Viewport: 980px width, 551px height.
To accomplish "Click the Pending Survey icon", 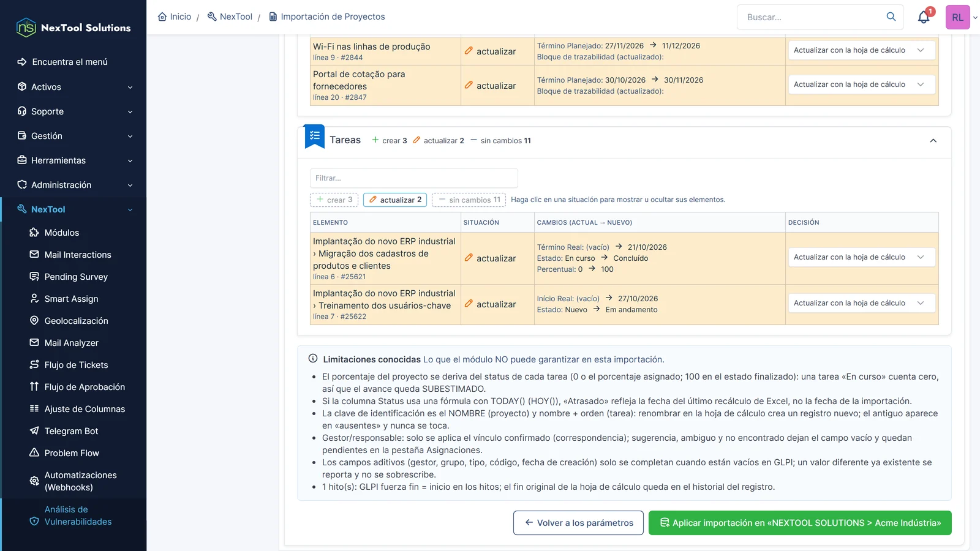I will tap(34, 277).
